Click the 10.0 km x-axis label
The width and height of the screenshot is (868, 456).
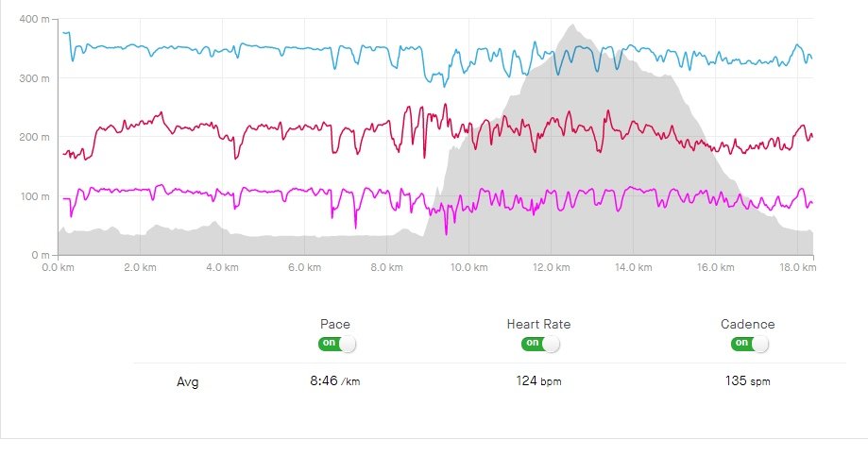tap(467, 268)
